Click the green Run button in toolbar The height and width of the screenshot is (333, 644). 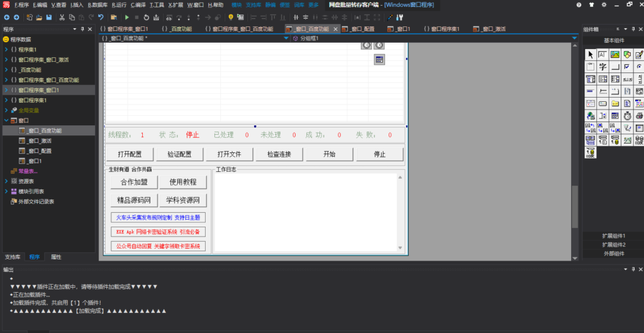[x=127, y=17]
